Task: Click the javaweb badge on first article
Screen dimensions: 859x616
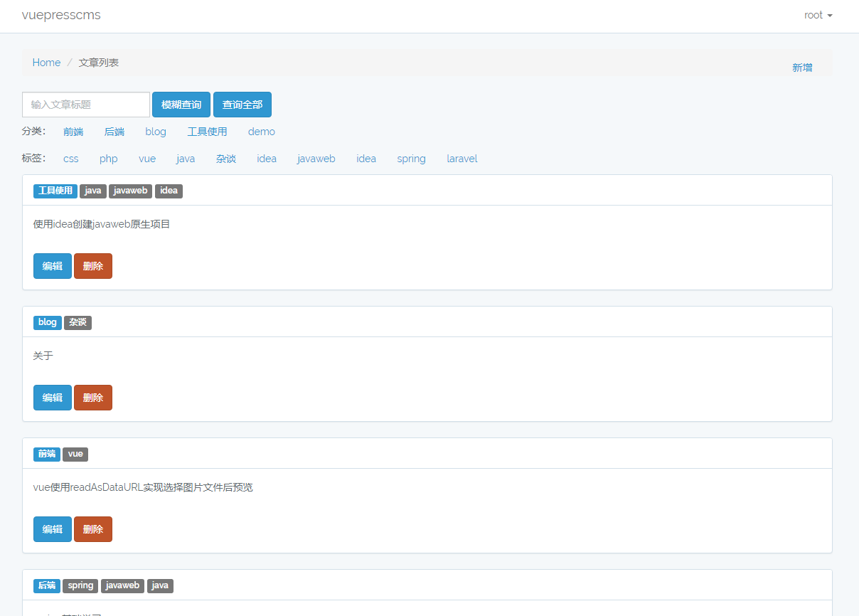Action: pyautogui.click(x=130, y=191)
